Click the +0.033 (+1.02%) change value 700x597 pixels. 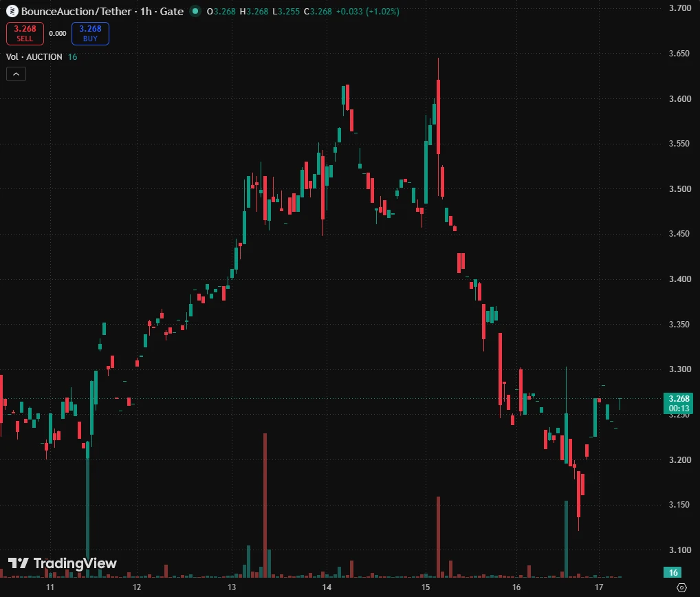point(367,12)
